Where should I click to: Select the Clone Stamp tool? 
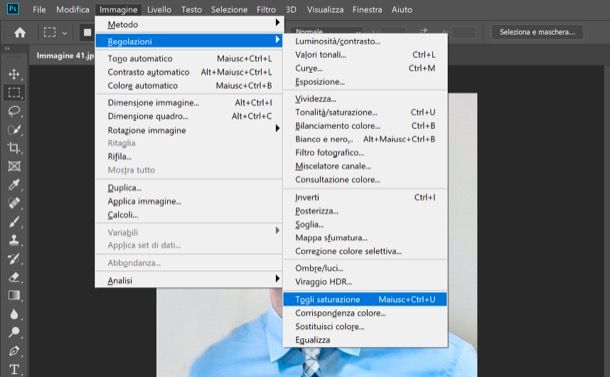coord(14,240)
